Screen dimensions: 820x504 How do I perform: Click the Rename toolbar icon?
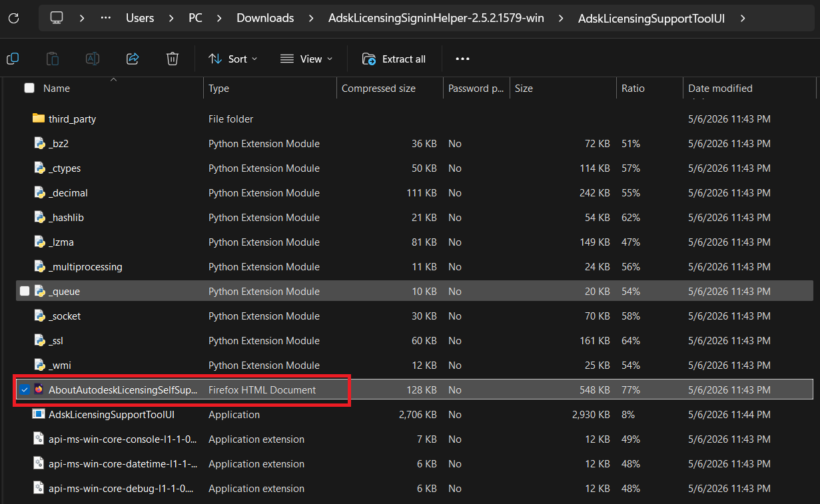pyautogui.click(x=93, y=59)
